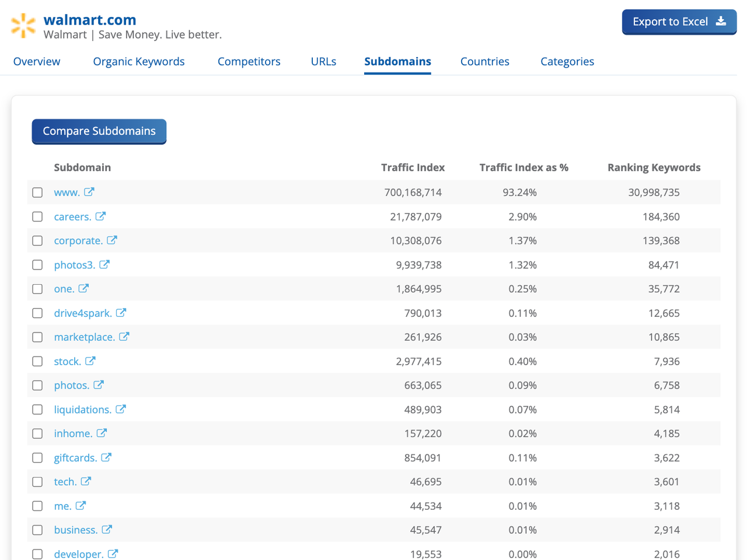This screenshot has height=560, width=747.
Task: Open the Organic Keywords tab
Action: pos(139,61)
